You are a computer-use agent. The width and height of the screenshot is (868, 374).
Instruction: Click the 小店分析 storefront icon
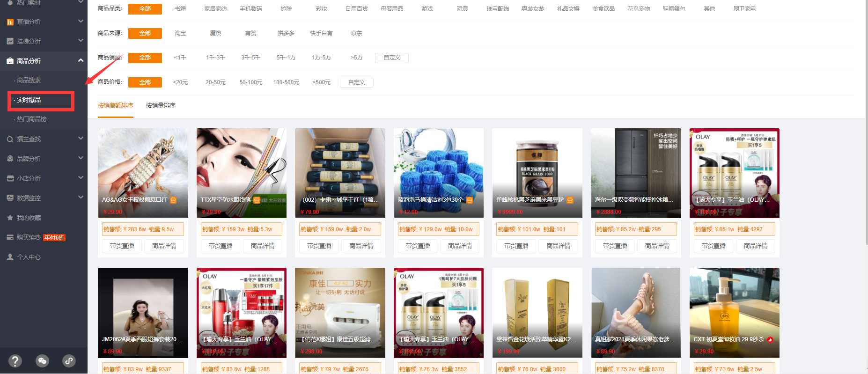pos(10,178)
